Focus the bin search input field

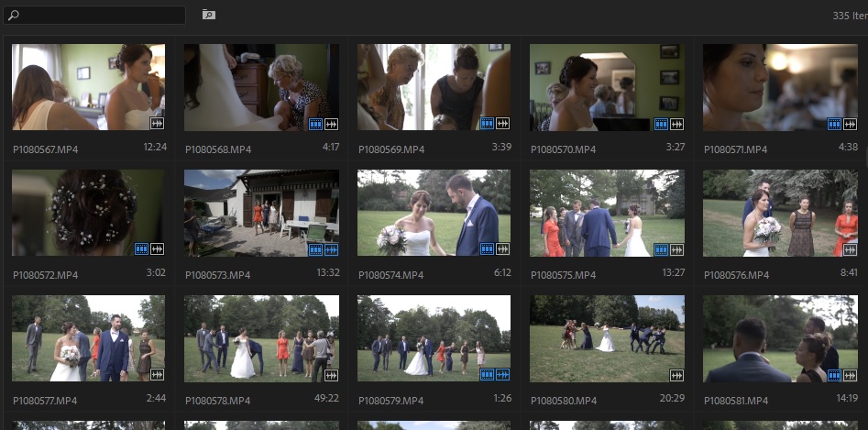[x=94, y=15]
